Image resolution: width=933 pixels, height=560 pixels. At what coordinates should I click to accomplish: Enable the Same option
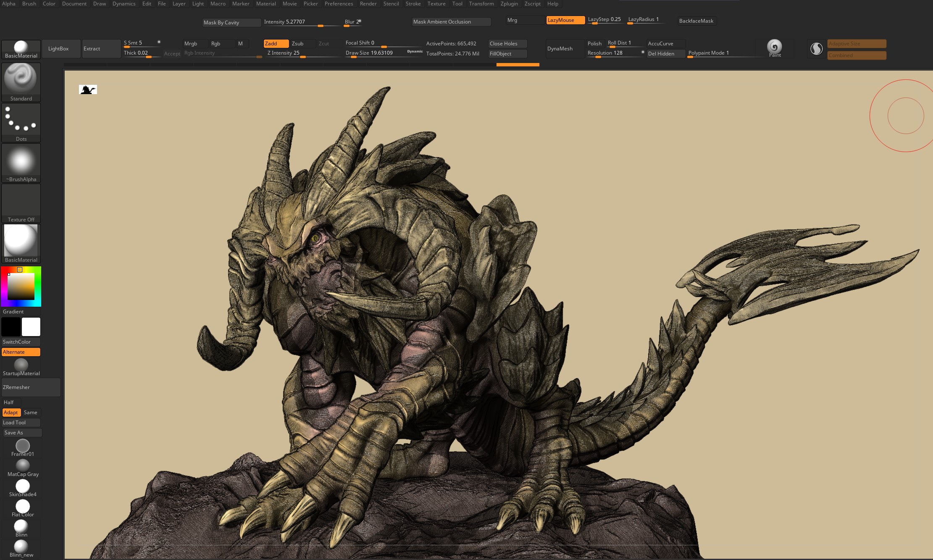(31, 413)
